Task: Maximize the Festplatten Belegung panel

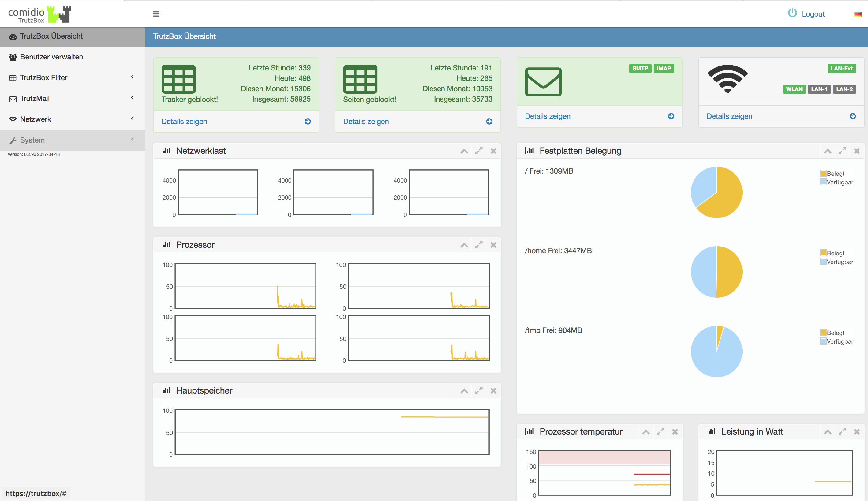Action: 842,151
